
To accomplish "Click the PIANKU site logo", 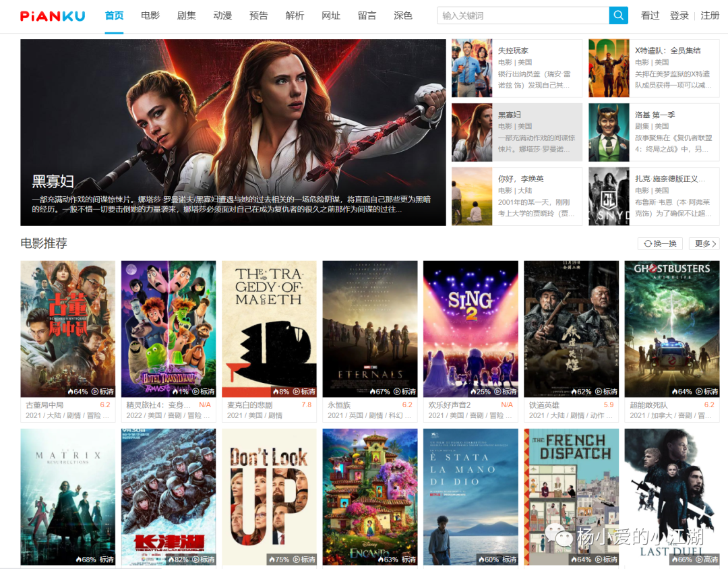I will (x=53, y=16).
